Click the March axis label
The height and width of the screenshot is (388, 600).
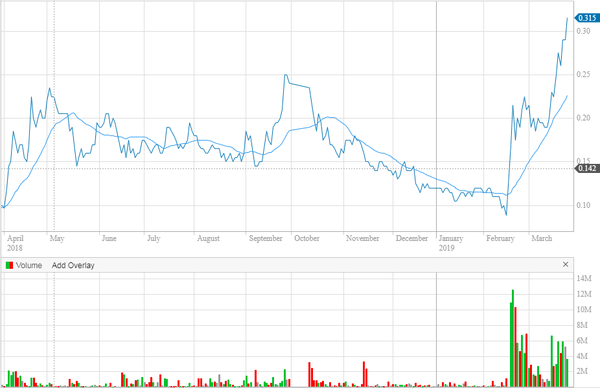(542, 238)
